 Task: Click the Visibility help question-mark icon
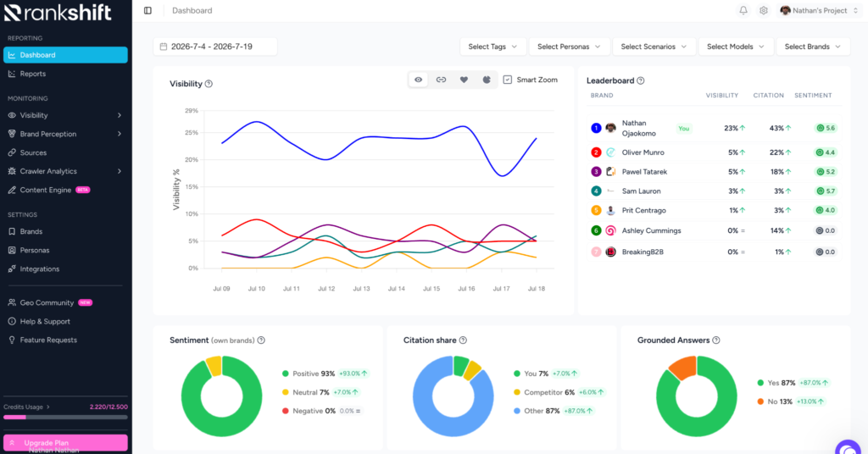point(209,84)
